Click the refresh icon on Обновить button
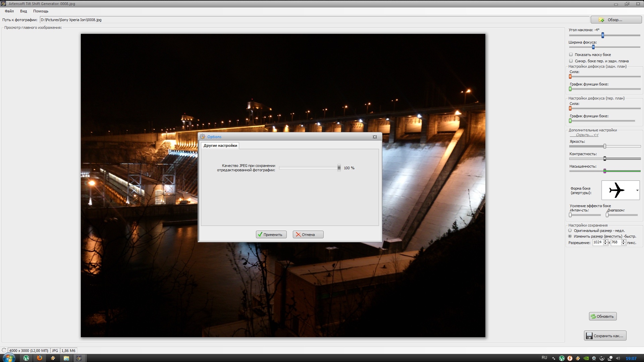644x362 pixels. pos(593,316)
